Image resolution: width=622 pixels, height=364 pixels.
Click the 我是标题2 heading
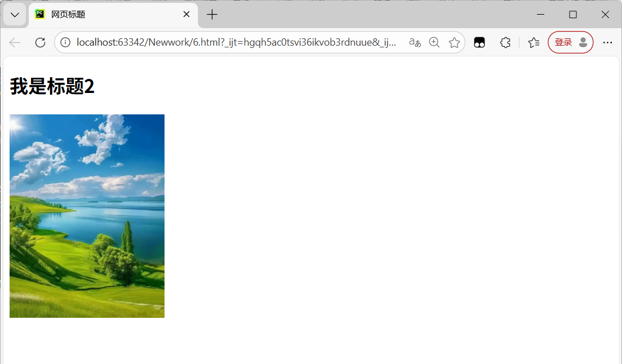pyautogui.click(x=52, y=86)
